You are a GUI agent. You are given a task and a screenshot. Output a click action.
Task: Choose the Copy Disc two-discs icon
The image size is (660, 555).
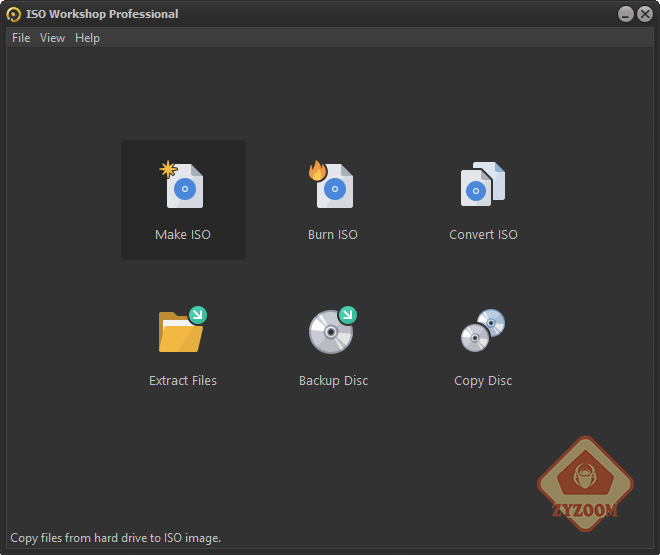(x=483, y=330)
